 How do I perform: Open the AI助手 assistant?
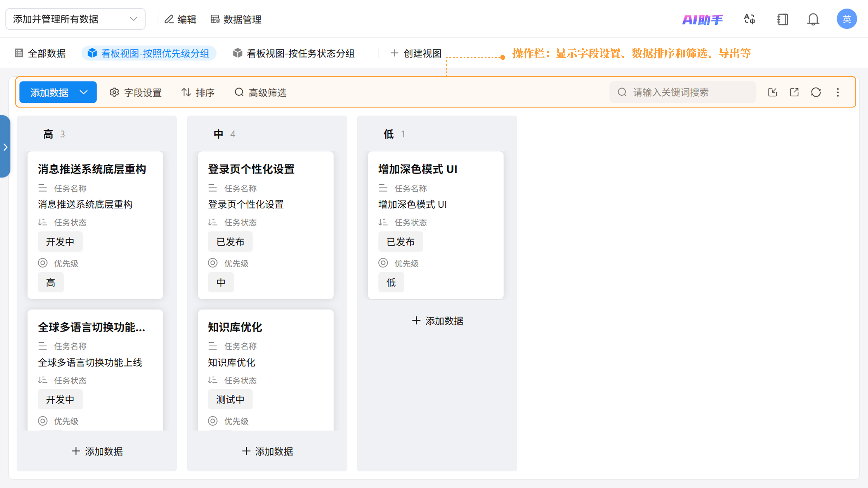tap(702, 19)
